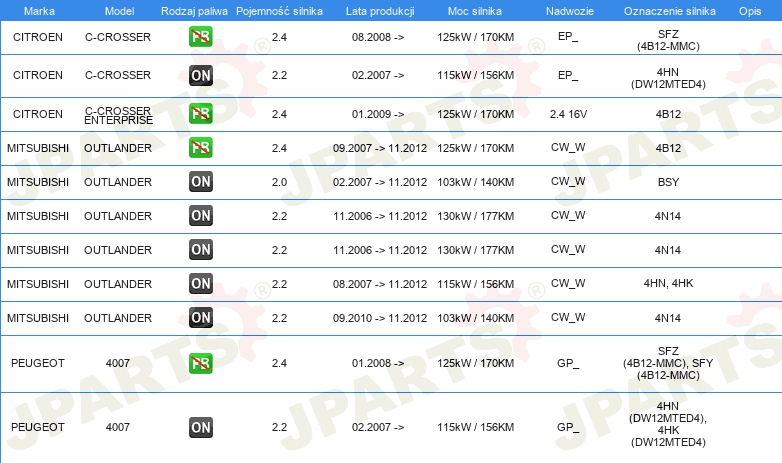Click the GP_ body cell in Peugeot 2.4 row

pos(568,363)
